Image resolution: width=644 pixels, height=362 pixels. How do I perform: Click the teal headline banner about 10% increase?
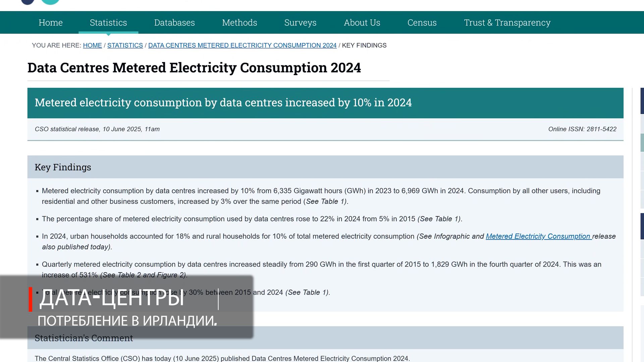click(223, 103)
